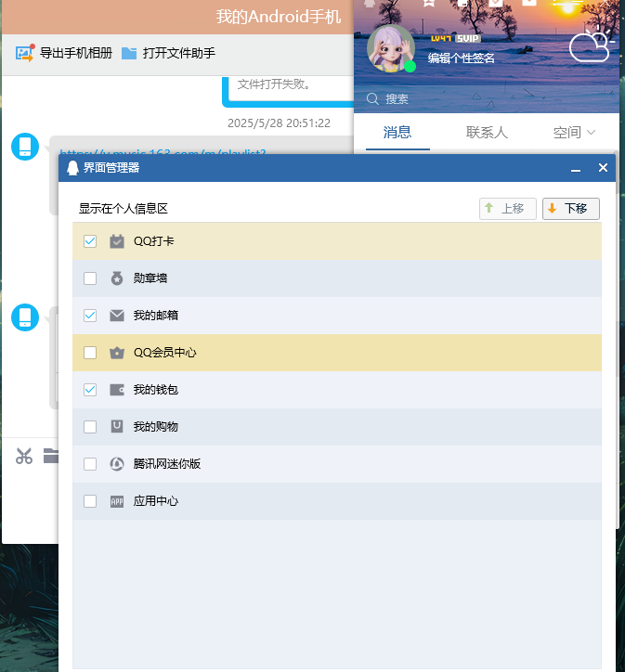Click the 我的购物 shopping bag icon

click(x=117, y=427)
